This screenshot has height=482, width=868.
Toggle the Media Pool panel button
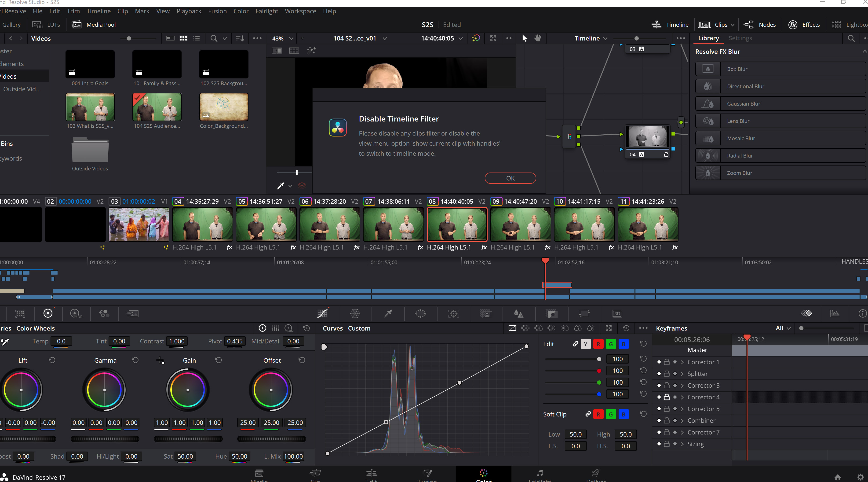pyautogui.click(x=94, y=25)
